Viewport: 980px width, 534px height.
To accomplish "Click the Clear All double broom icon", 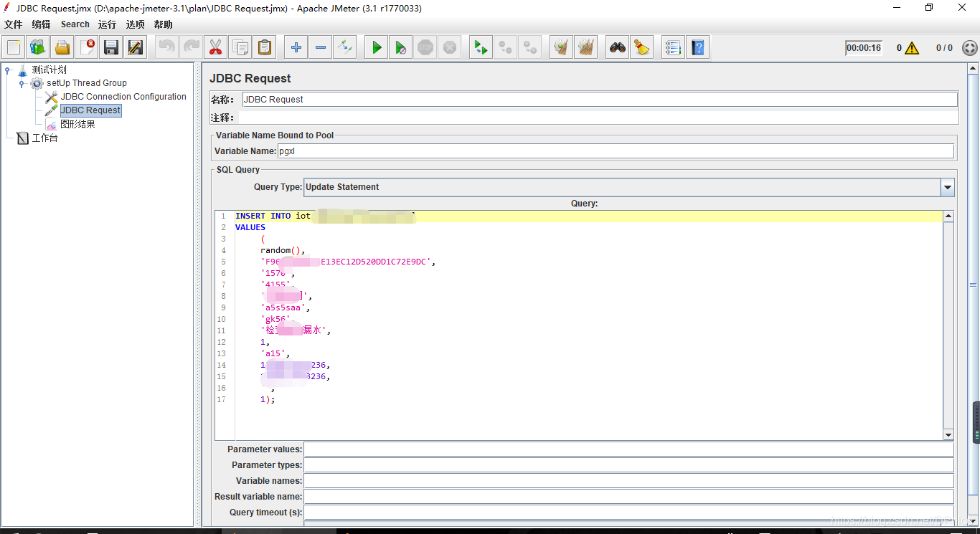I will click(x=586, y=48).
